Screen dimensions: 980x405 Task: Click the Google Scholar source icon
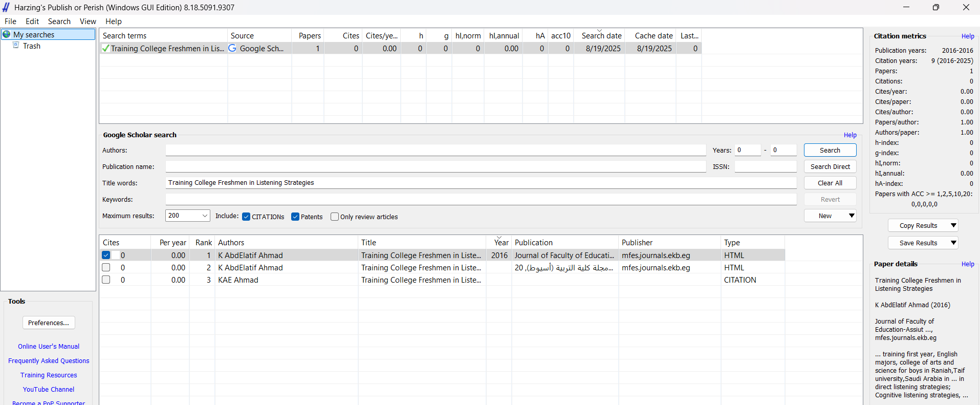(x=232, y=48)
